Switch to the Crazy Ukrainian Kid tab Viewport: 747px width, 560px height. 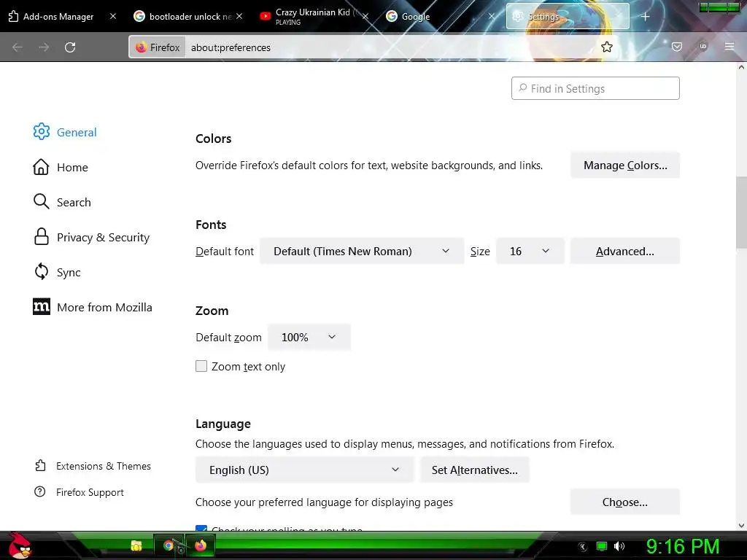(x=312, y=17)
